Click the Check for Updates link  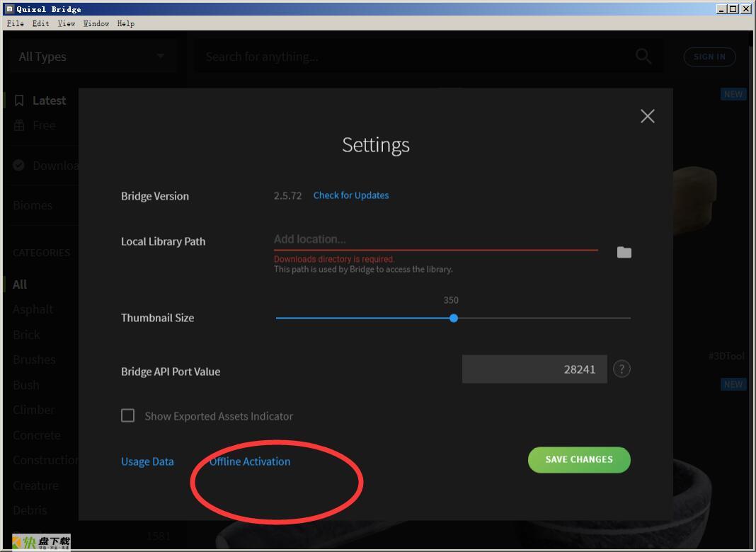(x=351, y=195)
